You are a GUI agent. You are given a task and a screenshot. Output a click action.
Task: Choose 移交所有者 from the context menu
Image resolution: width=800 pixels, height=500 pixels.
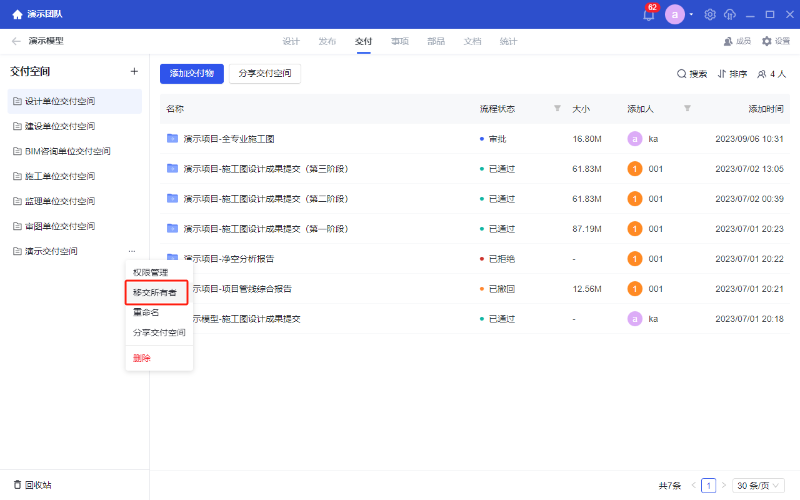click(155, 292)
